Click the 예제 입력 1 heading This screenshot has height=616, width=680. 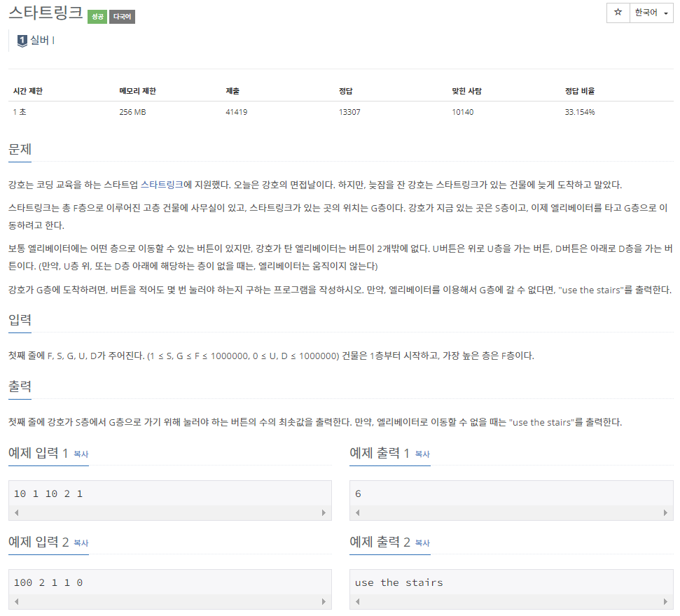tap(38, 453)
